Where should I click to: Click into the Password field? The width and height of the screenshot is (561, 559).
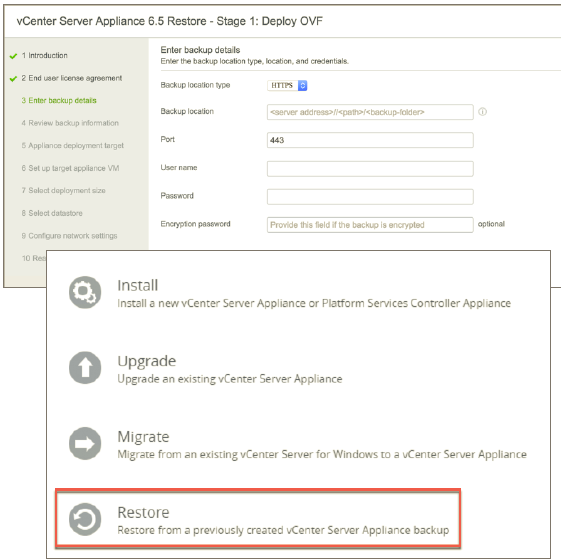tap(370, 197)
